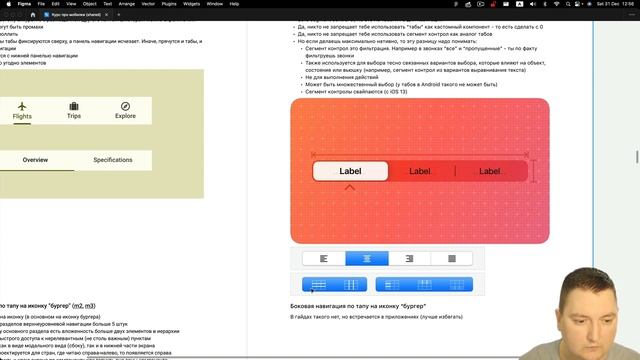
Task: Select the middle Label segment
Action: [x=420, y=171]
